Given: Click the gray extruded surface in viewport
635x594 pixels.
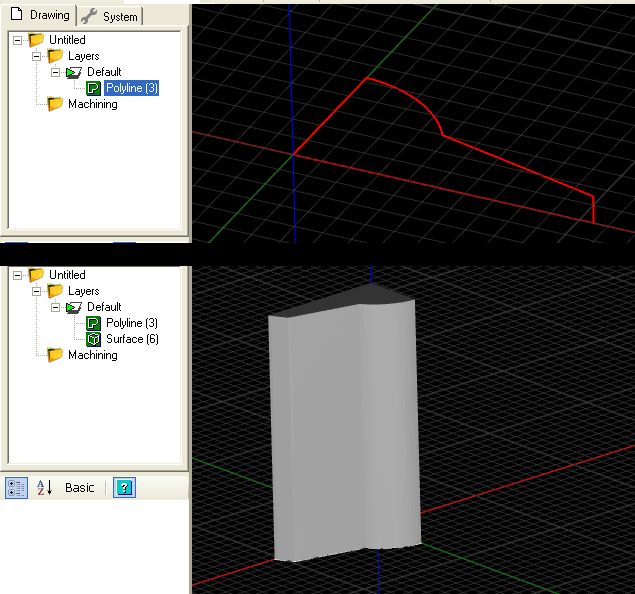Looking at the screenshot, I should pyautogui.click(x=340, y=430).
